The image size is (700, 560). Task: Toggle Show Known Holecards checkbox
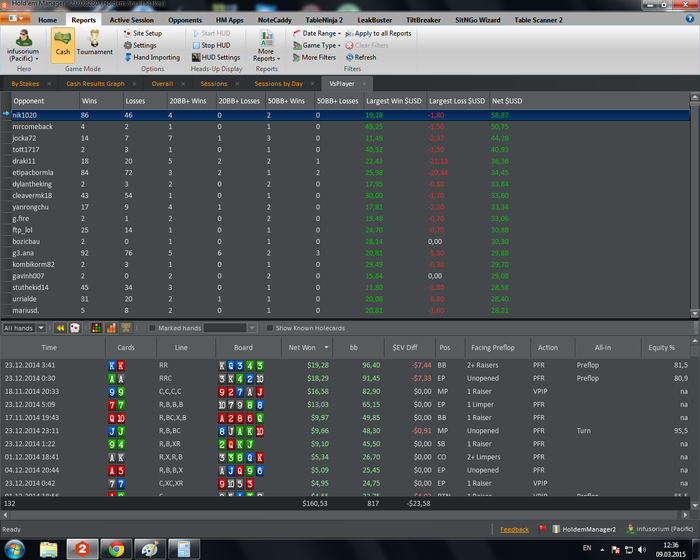pos(270,328)
